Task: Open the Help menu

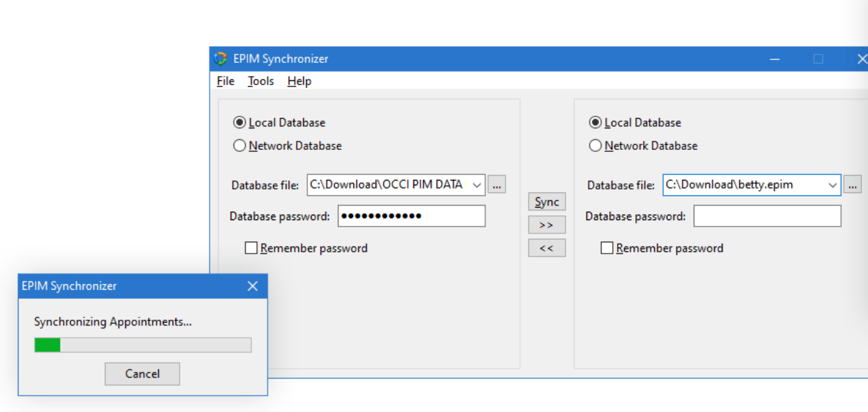Action: point(299,81)
